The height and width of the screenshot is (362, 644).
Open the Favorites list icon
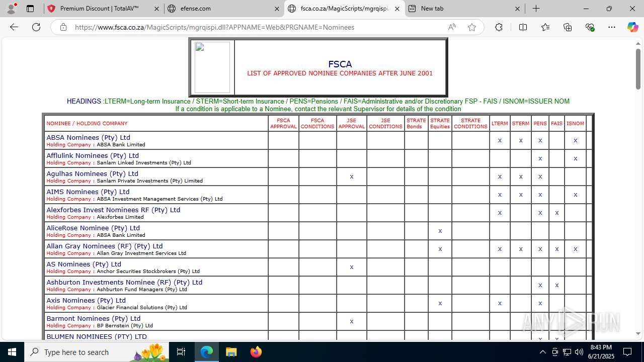(545, 27)
